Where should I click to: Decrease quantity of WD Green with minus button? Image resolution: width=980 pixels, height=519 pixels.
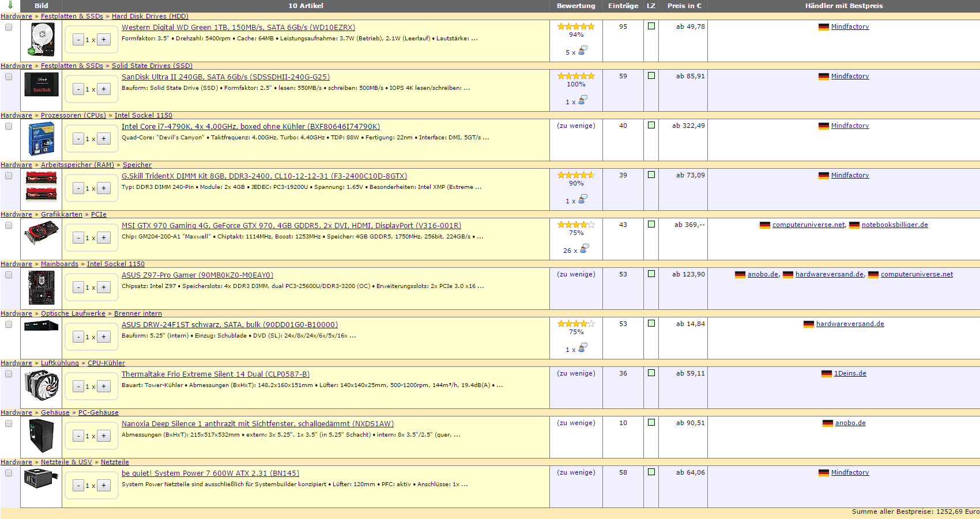[78, 40]
